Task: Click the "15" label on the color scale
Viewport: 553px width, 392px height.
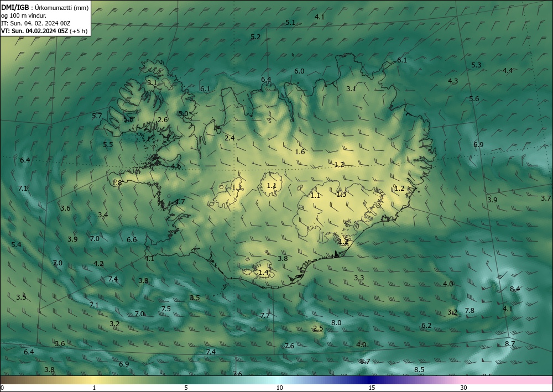Action: pos(372,388)
